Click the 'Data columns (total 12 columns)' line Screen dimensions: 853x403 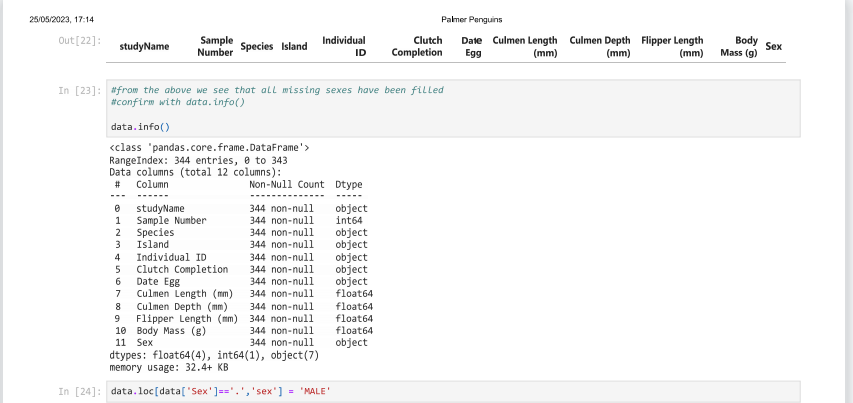[x=196, y=172]
